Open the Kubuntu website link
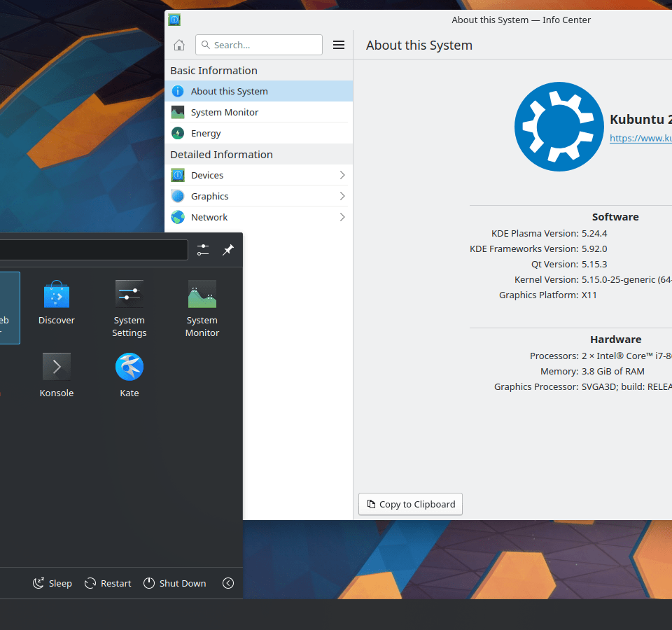The image size is (672, 630). (x=640, y=138)
